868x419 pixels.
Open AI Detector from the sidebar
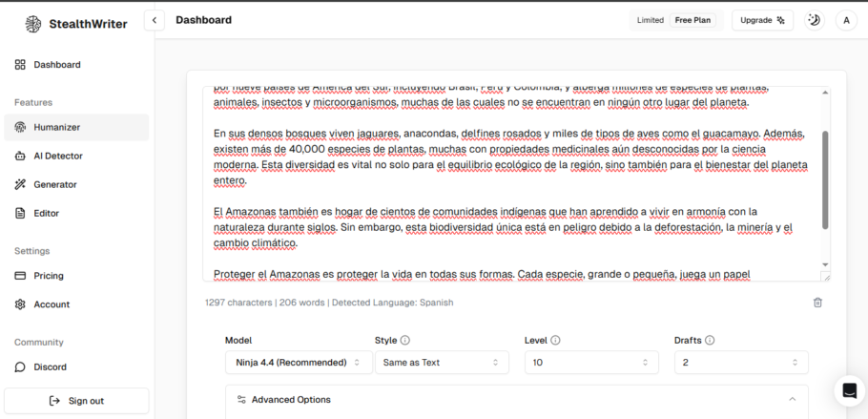coord(57,156)
